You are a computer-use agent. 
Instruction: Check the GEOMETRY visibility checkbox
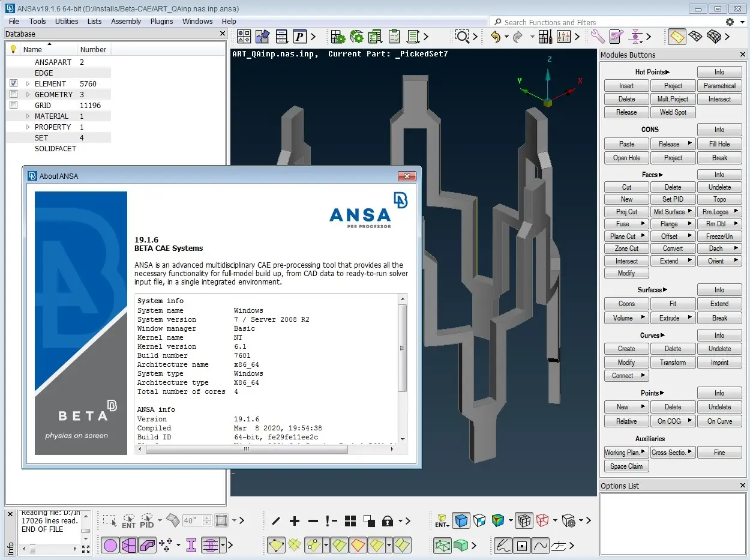(13, 94)
